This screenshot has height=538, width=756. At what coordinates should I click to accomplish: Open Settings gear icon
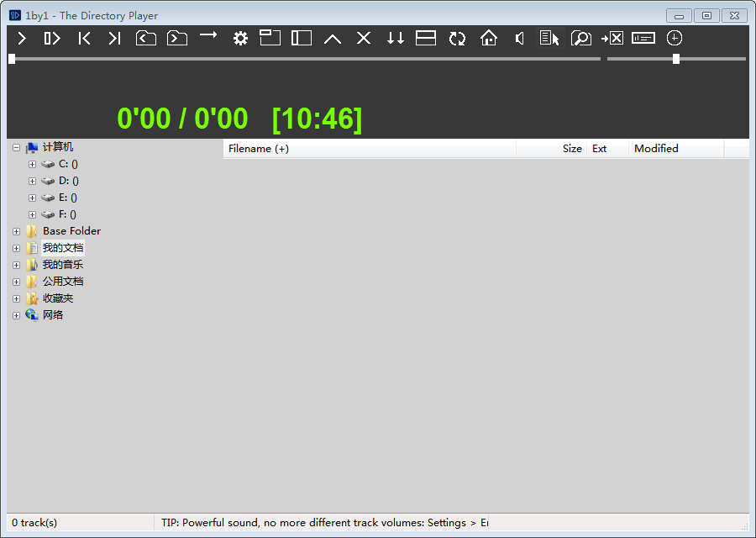(240, 38)
